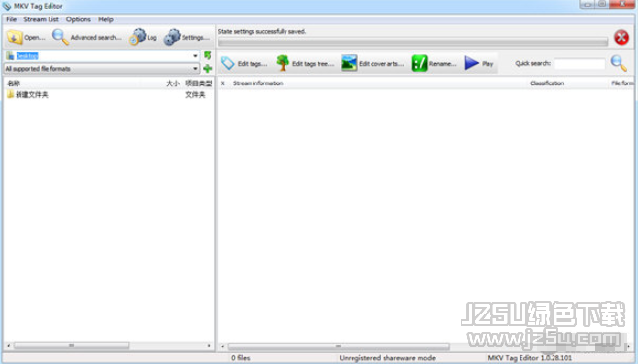Click the blue Play triangle

(471, 63)
